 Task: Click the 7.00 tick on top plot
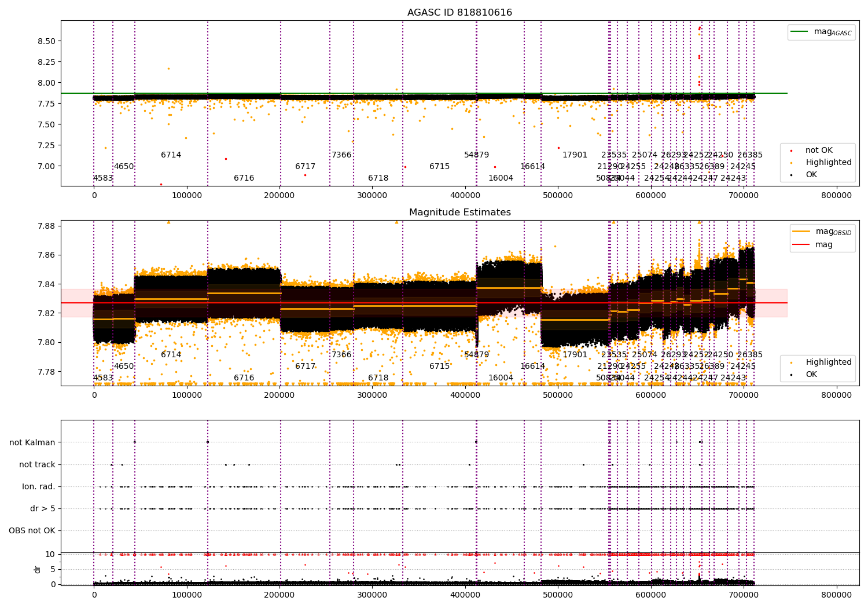coord(46,166)
